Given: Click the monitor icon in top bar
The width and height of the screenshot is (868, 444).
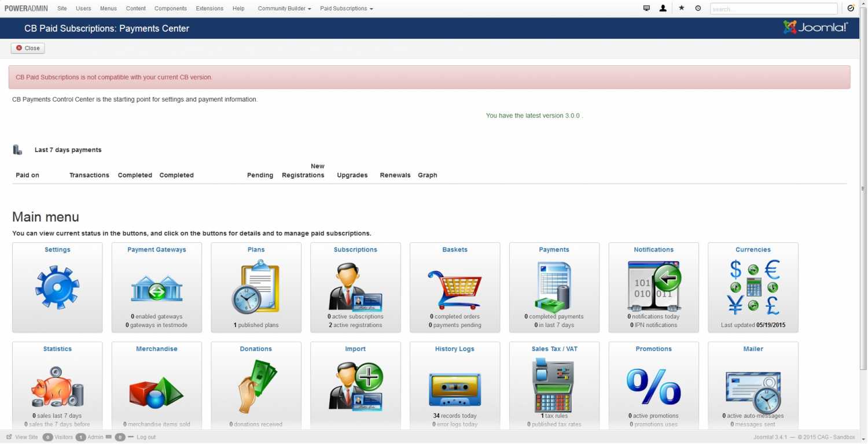Looking at the screenshot, I should coord(647,9).
